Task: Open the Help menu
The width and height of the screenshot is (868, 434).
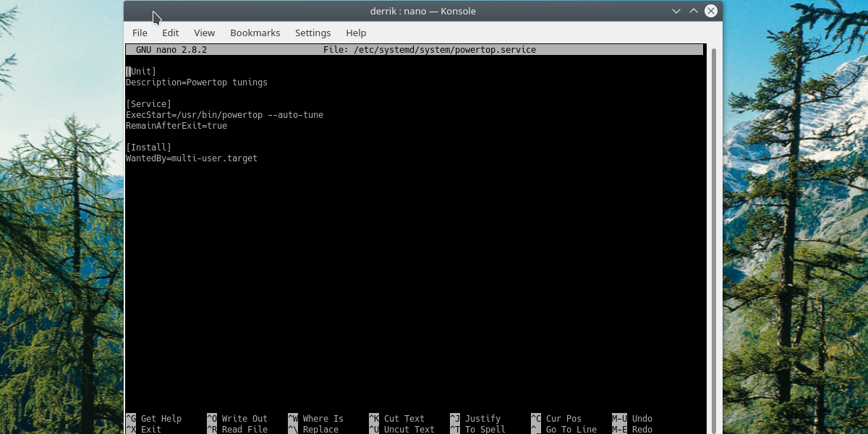Action: [x=356, y=33]
